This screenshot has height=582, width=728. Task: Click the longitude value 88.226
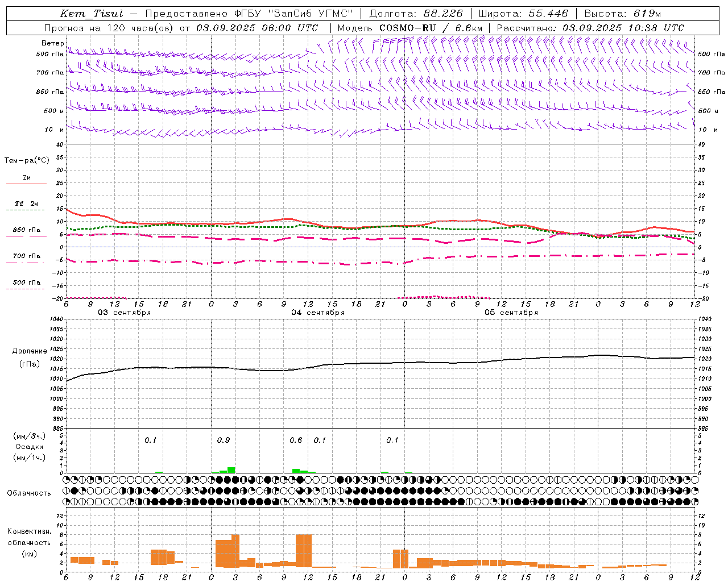pos(443,14)
